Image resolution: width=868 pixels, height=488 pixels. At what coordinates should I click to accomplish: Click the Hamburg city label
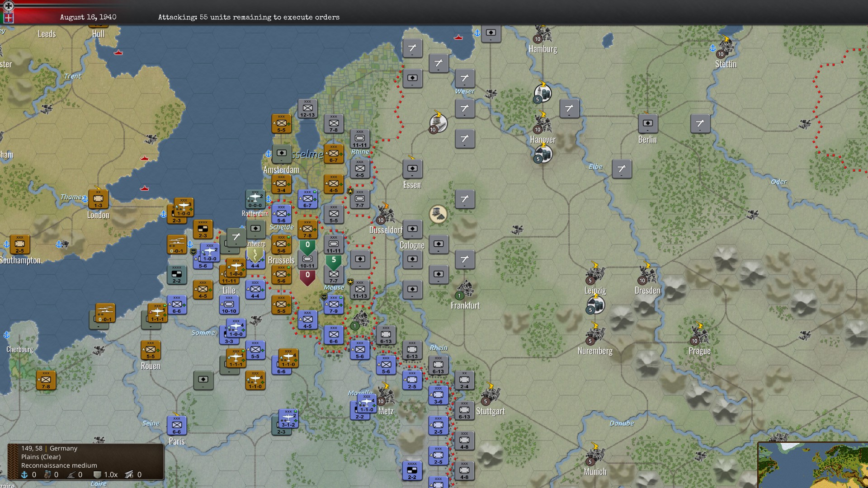point(542,49)
